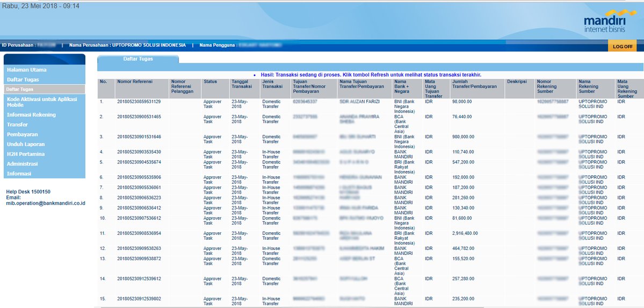The image size is (644, 308).
Task: Open the Daftar Tugas tab
Action: [138, 59]
